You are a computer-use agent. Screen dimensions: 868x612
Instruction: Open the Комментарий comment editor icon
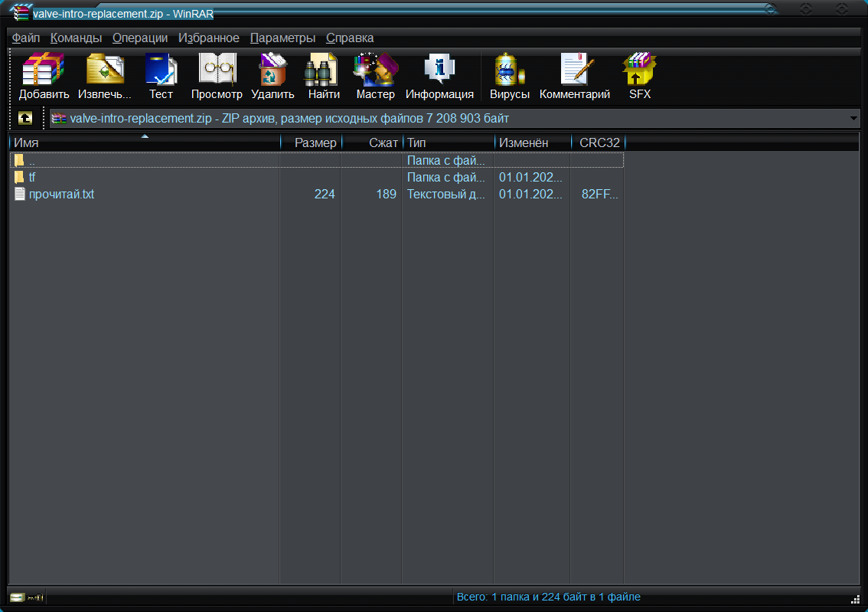pyautogui.click(x=575, y=69)
